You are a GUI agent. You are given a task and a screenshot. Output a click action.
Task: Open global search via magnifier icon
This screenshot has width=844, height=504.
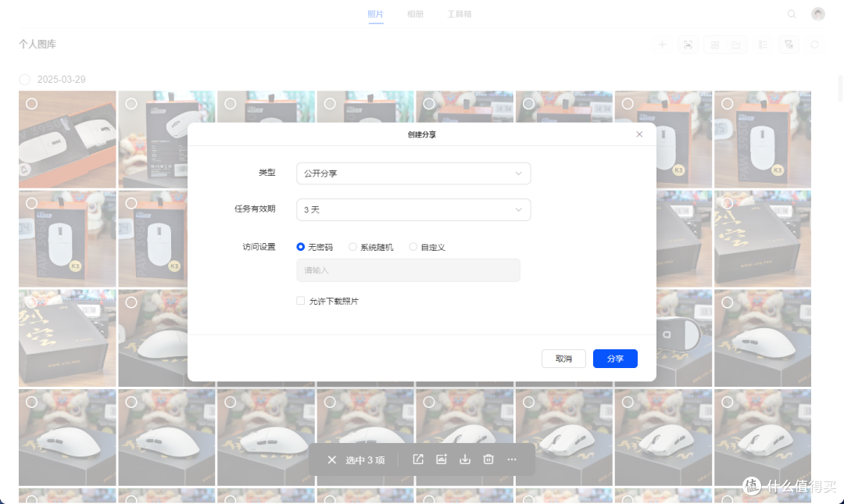[792, 14]
